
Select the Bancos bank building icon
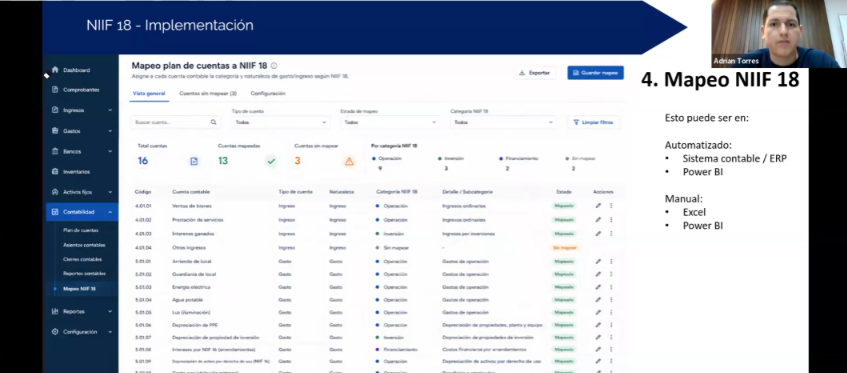tap(55, 151)
